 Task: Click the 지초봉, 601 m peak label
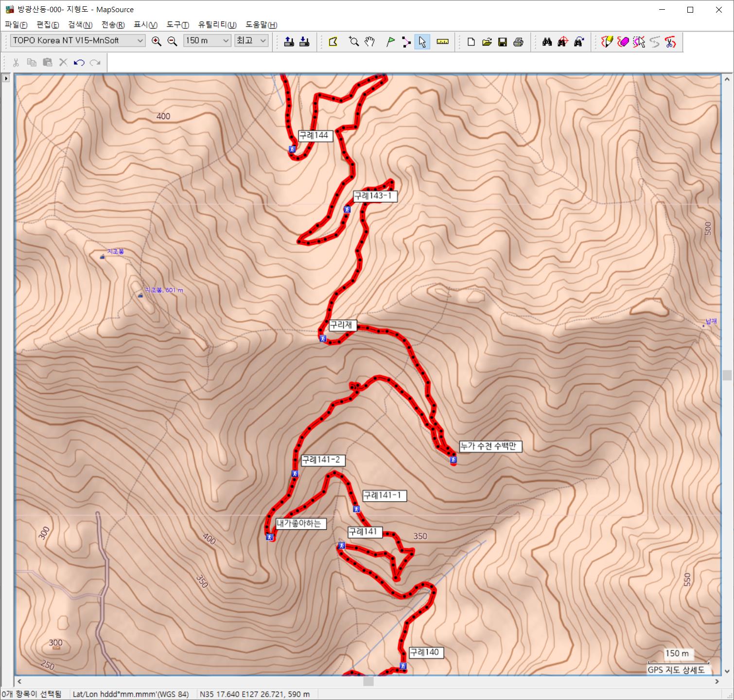(x=164, y=290)
